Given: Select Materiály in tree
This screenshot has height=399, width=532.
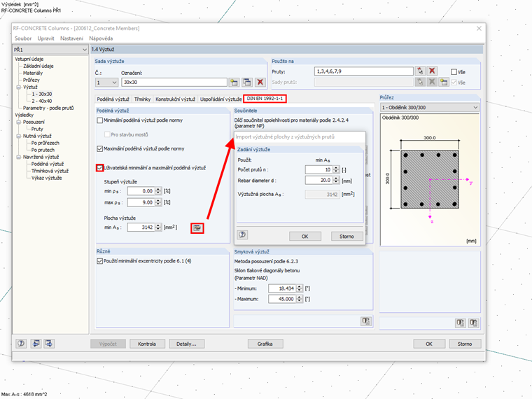Looking at the screenshot, I should point(33,73).
